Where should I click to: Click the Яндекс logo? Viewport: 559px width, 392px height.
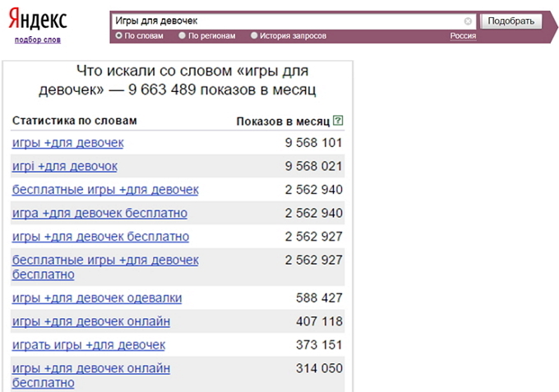pyautogui.click(x=36, y=21)
